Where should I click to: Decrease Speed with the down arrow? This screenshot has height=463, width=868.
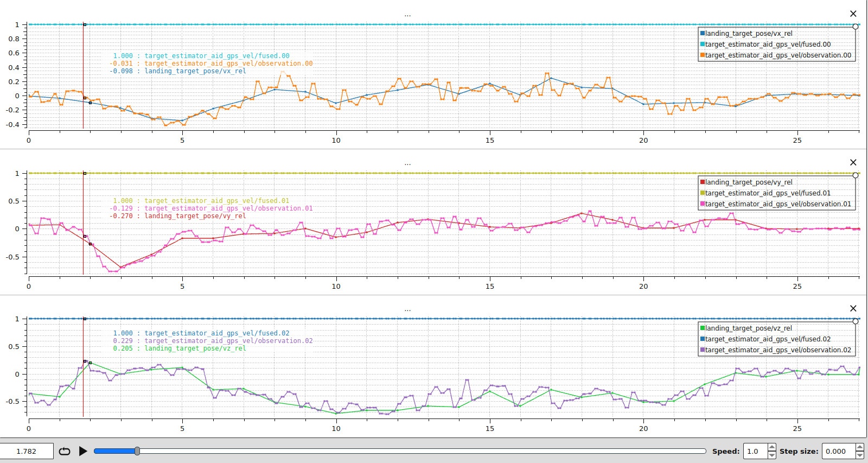pyautogui.click(x=772, y=455)
